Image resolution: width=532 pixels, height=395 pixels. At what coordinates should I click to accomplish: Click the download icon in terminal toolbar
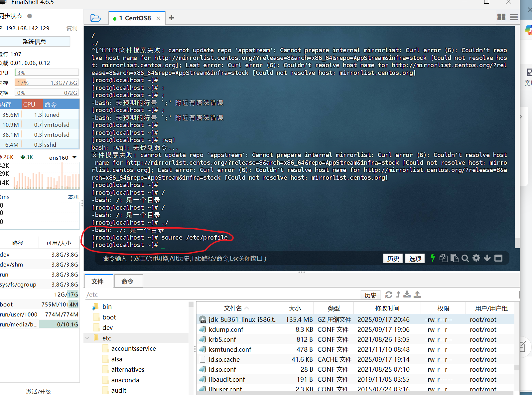point(487,258)
